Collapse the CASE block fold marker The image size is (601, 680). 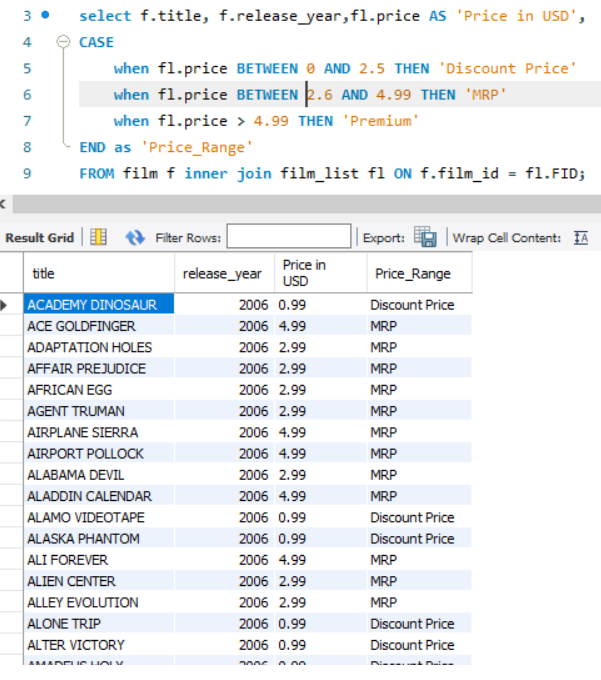tap(63, 42)
